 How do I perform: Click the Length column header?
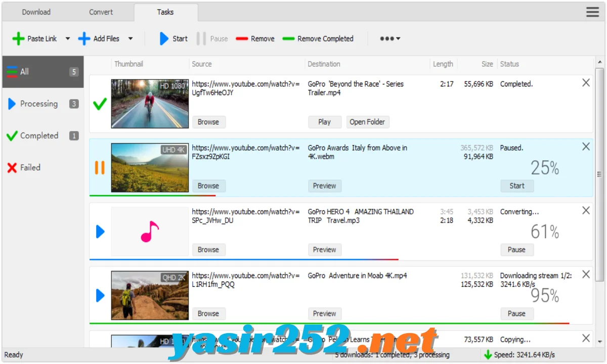click(443, 64)
